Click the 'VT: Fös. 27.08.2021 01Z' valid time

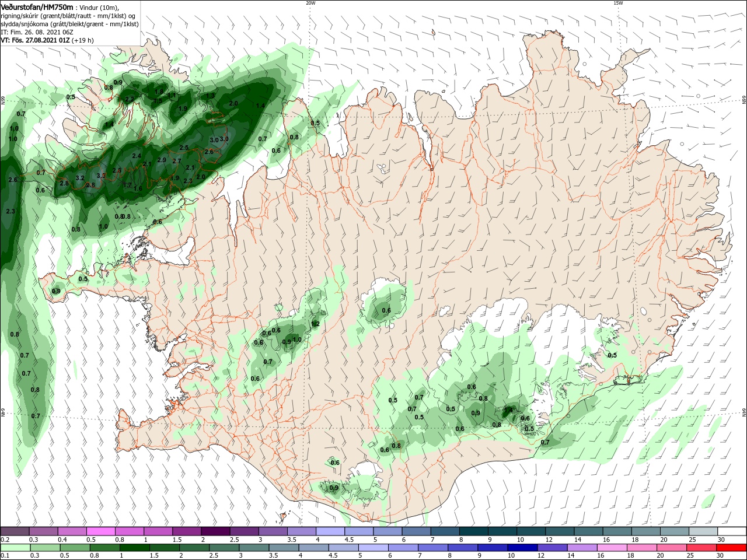(36, 40)
